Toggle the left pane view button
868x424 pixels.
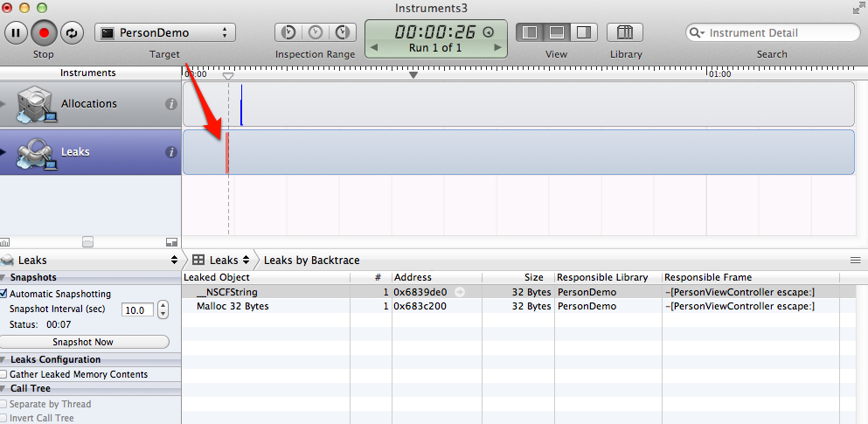530,32
